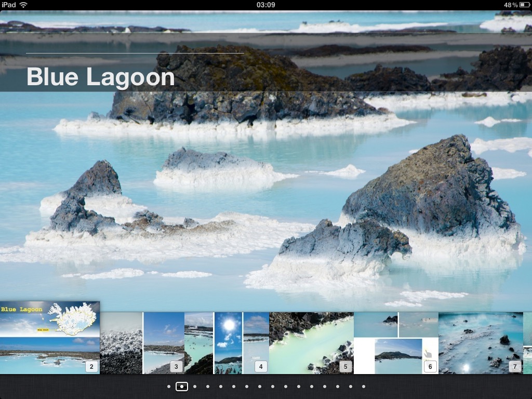Tap the 48% battery percentage text
The width and height of the screenshot is (532, 399).
[511, 5]
